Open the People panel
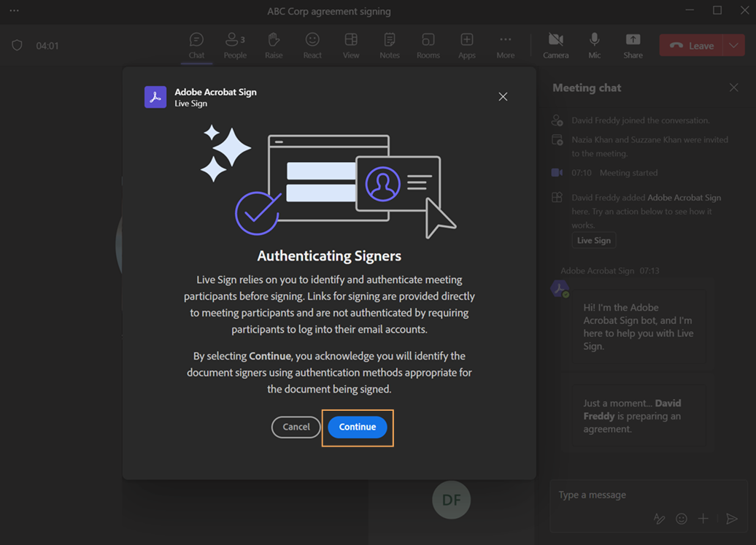Viewport: 756px width, 545px height. (x=234, y=45)
